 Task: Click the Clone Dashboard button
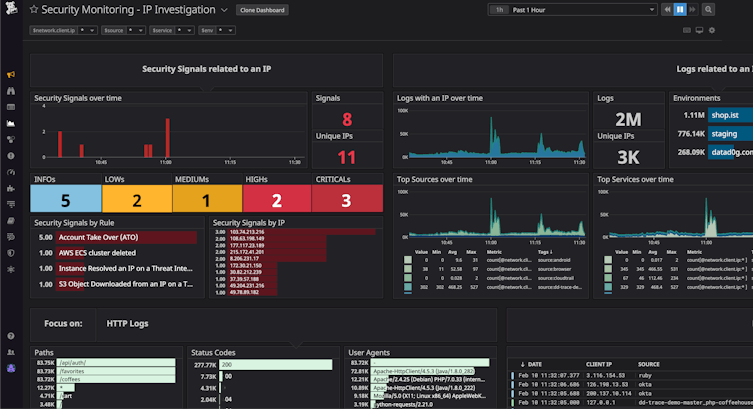261,10
